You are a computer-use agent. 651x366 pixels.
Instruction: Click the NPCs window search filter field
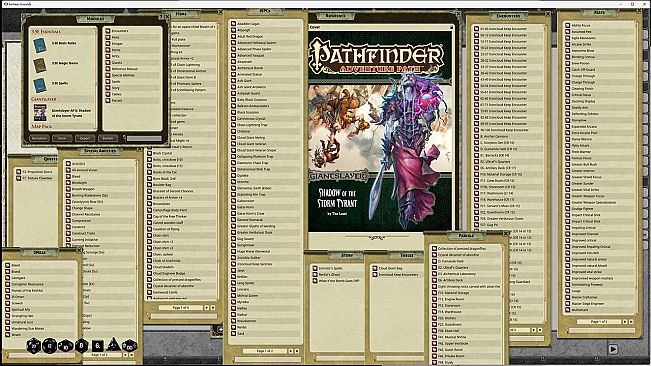(267, 360)
